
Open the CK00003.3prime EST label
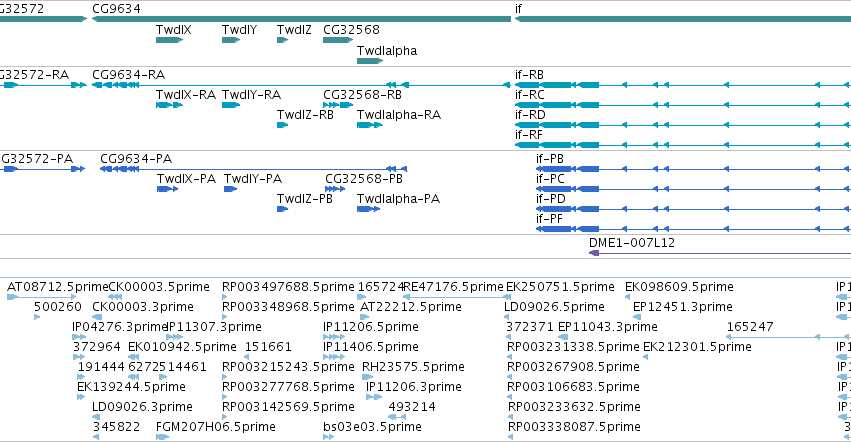(143, 307)
